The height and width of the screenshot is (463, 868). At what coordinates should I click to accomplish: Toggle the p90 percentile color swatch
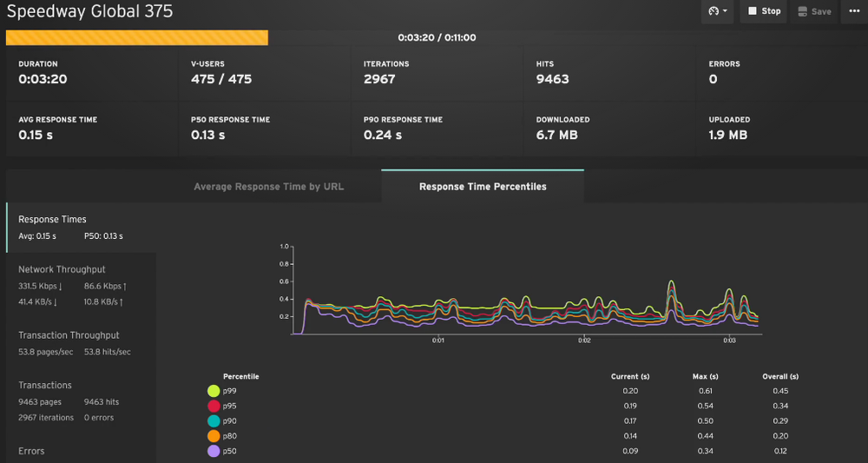[x=214, y=421]
